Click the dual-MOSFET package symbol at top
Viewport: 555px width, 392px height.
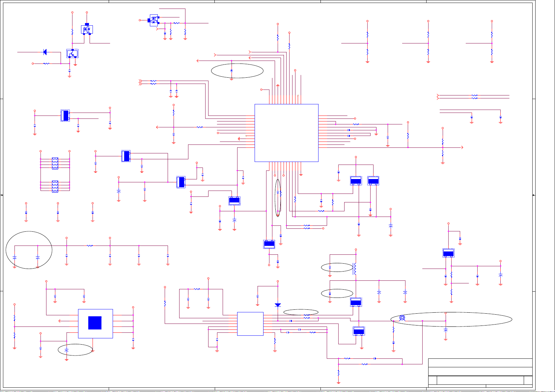[x=154, y=20]
